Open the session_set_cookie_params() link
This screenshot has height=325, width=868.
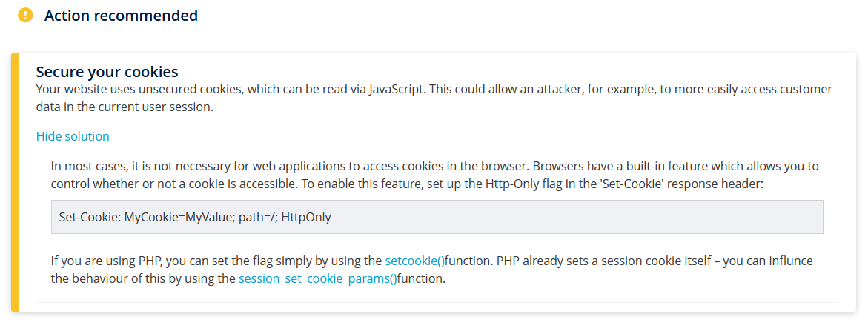pyautogui.click(x=318, y=279)
